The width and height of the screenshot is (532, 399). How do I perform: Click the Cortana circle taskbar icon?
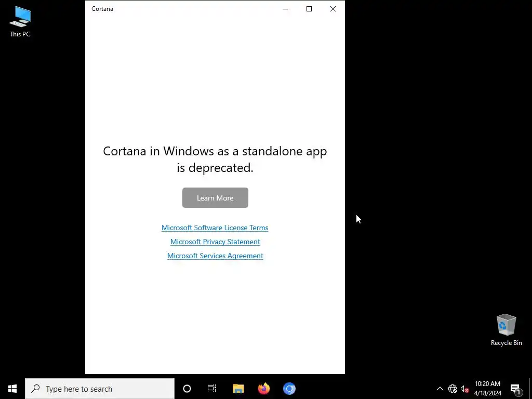click(187, 389)
